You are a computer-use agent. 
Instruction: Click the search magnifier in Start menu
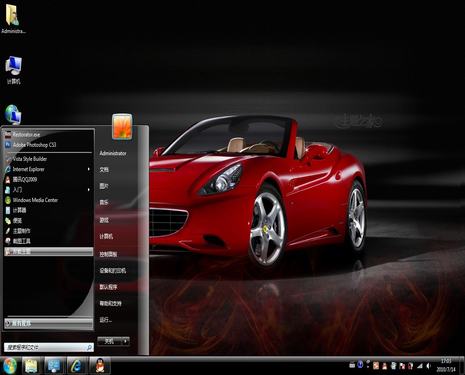(89, 348)
